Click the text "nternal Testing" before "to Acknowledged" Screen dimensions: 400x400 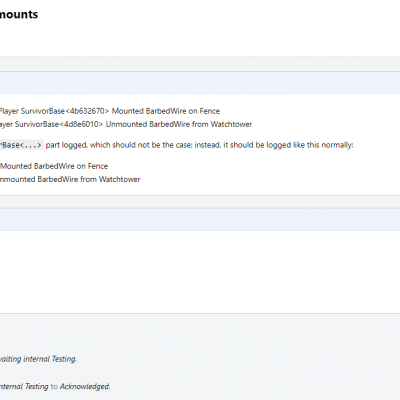pos(24,386)
